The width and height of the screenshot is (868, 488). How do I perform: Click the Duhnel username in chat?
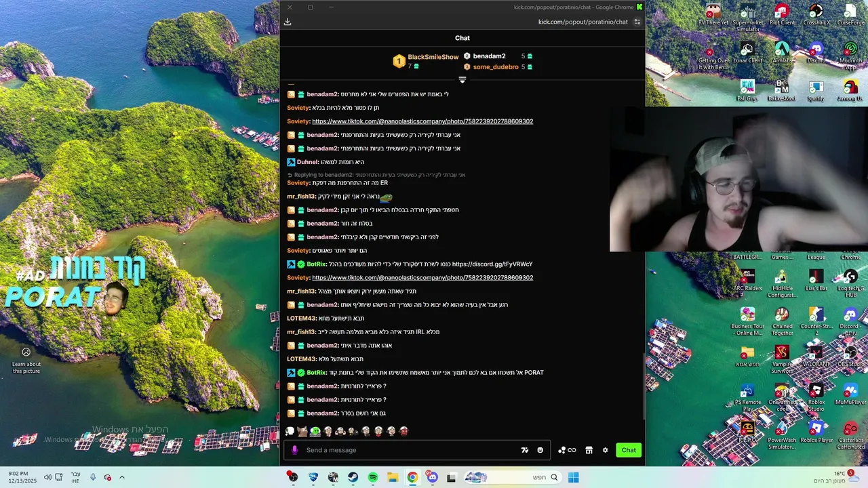coord(307,162)
